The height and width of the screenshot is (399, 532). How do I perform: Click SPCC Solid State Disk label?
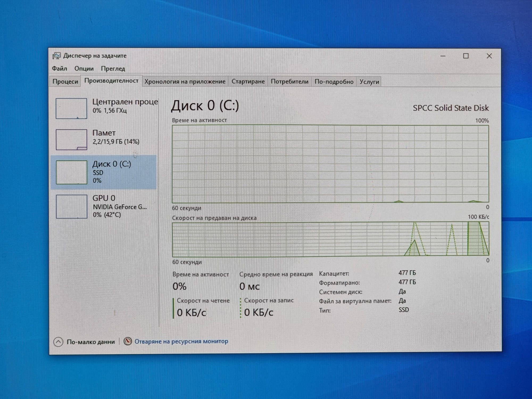451,108
